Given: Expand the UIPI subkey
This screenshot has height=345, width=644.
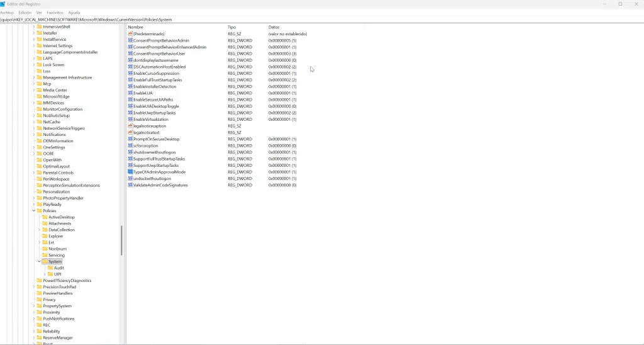Looking at the screenshot, I should coord(45,274).
